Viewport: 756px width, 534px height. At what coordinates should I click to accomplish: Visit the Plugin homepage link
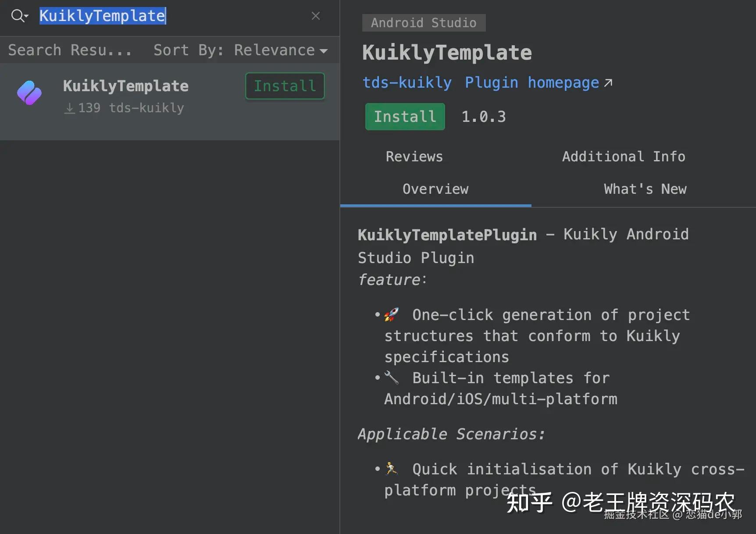(x=531, y=82)
